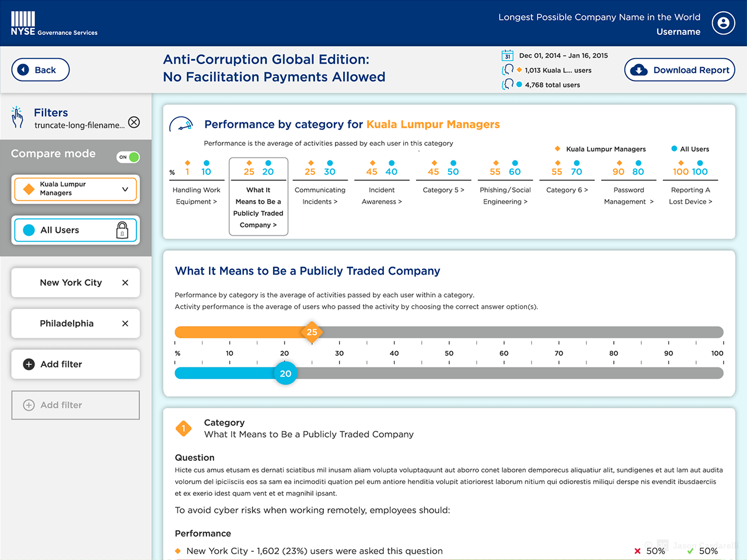Click the Back button
This screenshot has width=747, height=560.
click(40, 70)
